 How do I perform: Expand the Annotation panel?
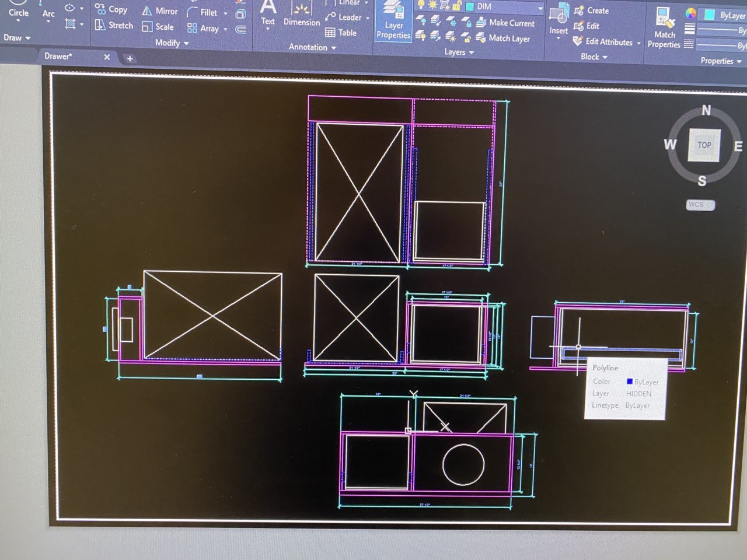pos(312,47)
